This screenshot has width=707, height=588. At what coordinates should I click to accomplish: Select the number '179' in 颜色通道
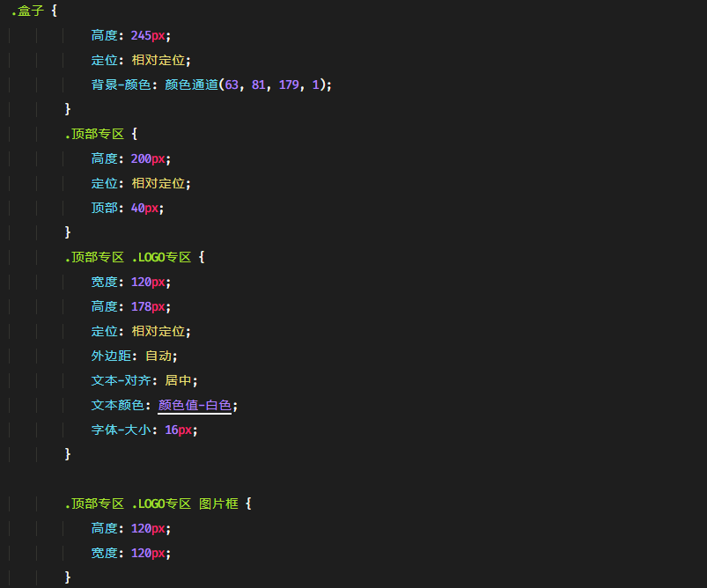point(289,85)
